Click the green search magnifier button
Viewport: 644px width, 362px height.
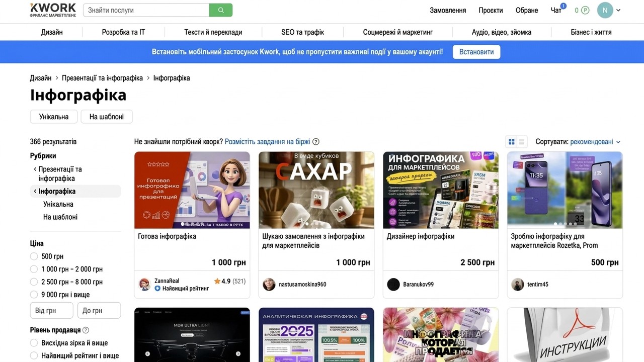point(221,10)
